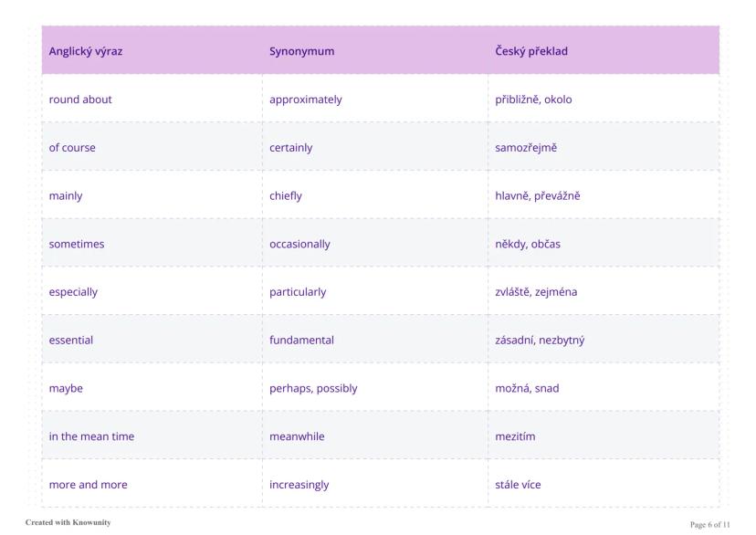Screen dimensions: 756x535
Task: Click the "perhaps, possibly" cell
Action: [313, 388]
